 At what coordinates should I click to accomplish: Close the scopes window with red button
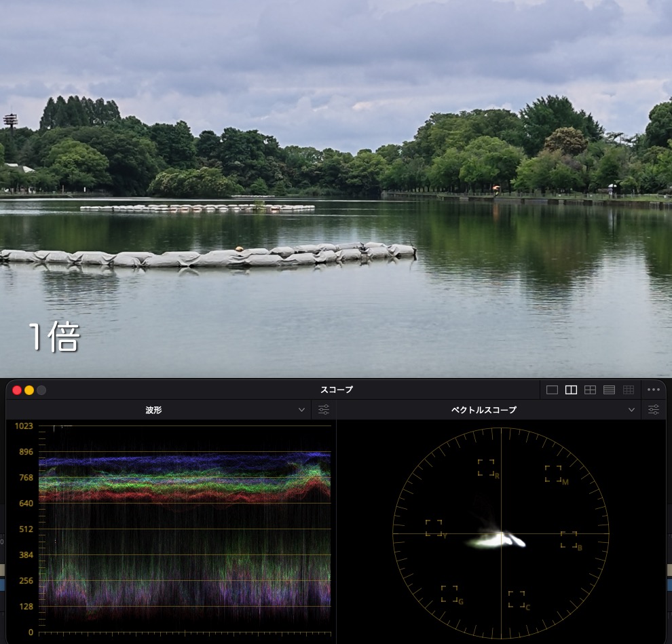click(x=17, y=390)
